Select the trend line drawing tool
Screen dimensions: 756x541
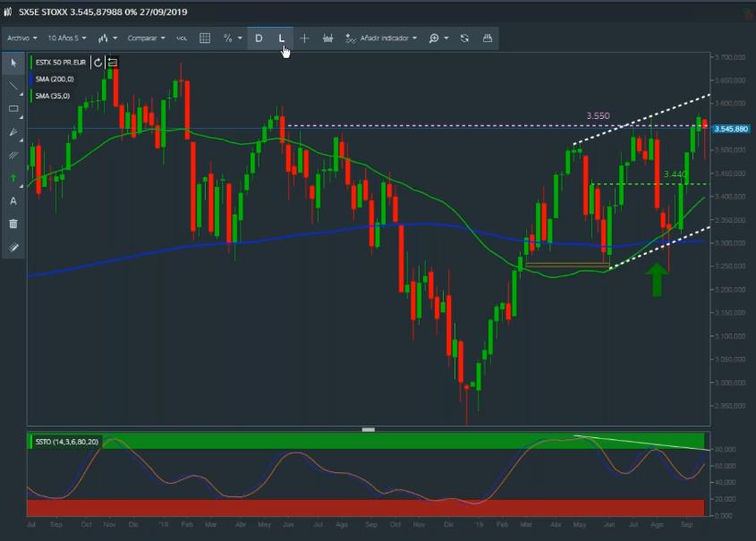point(13,87)
